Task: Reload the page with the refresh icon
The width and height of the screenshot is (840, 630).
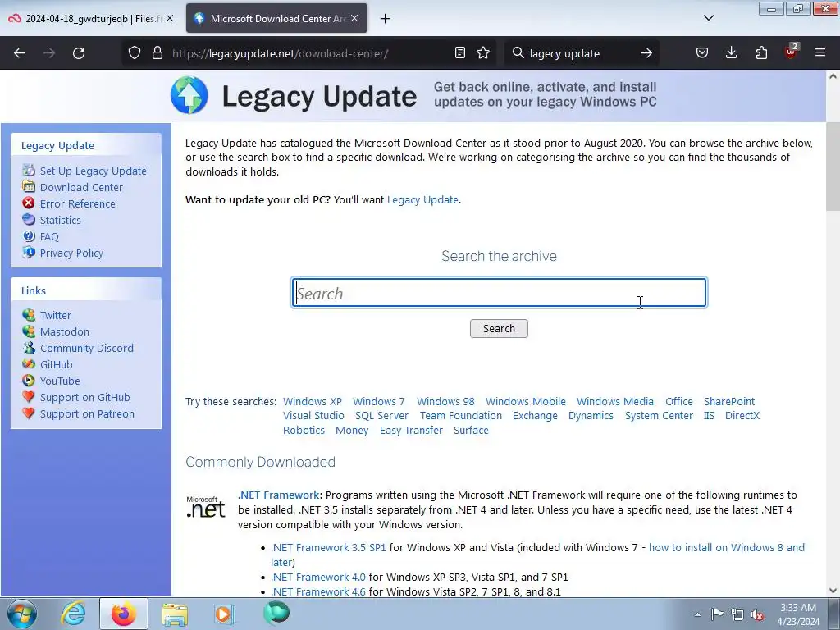Action: click(x=79, y=53)
